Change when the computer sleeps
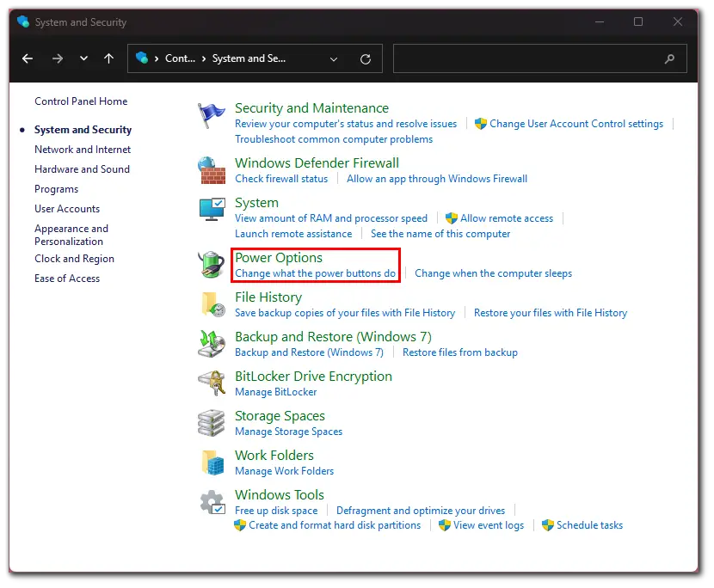 point(493,273)
